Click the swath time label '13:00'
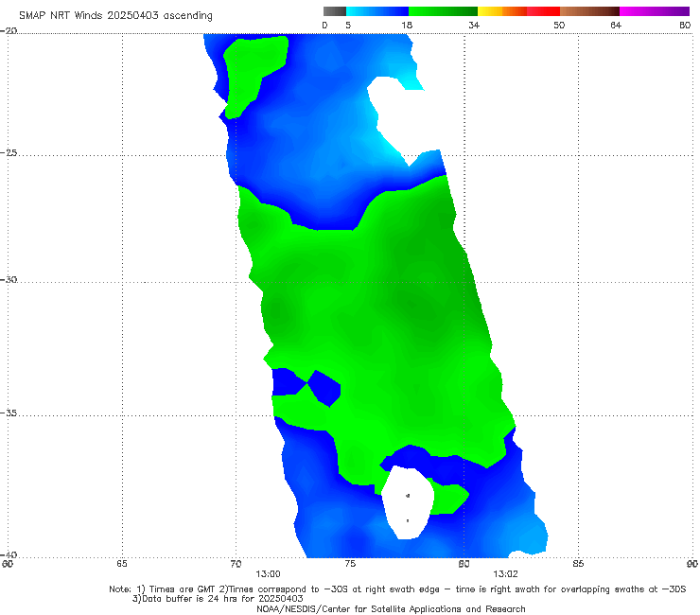 tap(268, 574)
